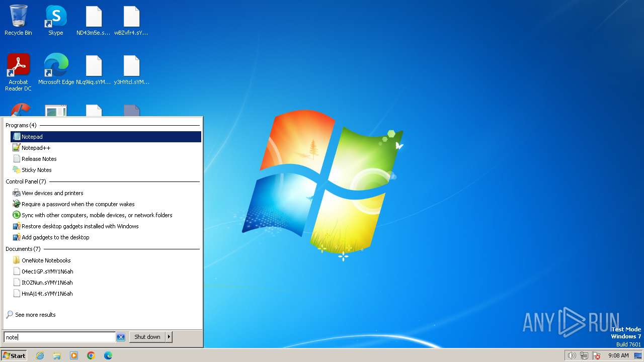Click the Documents (7) group header
Image resolution: width=644 pixels, height=362 pixels.
click(x=23, y=249)
